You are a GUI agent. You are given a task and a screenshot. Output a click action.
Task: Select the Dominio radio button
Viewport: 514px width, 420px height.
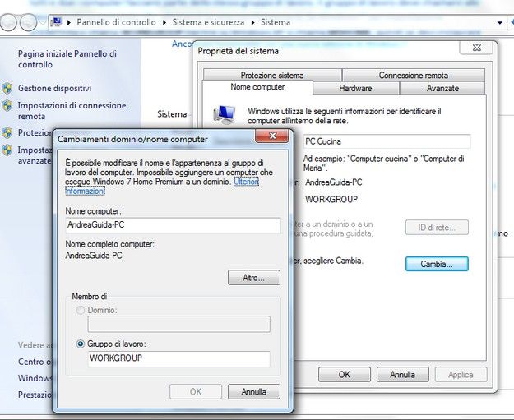point(80,310)
